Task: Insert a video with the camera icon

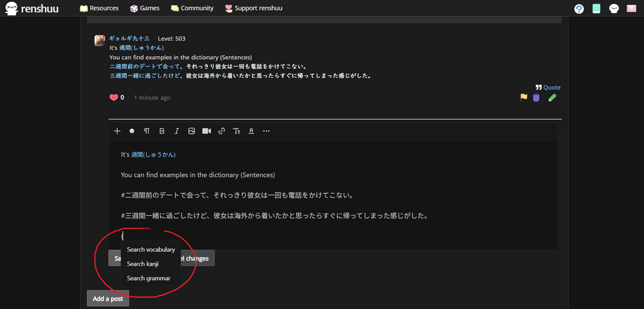Action: tap(206, 131)
